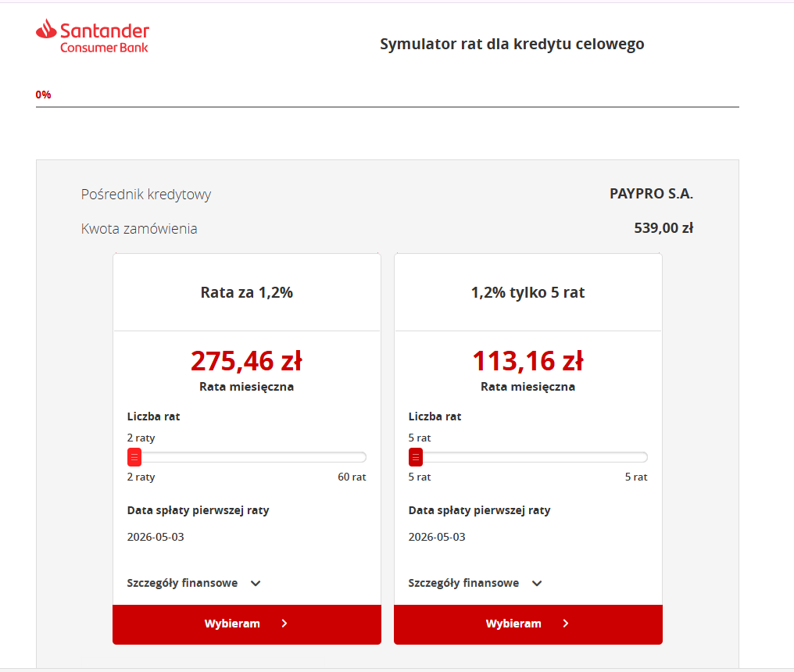This screenshot has width=794, height=672.
Task: Click the chevron icon in the Rata za 1,2% card
Action: 256,583
